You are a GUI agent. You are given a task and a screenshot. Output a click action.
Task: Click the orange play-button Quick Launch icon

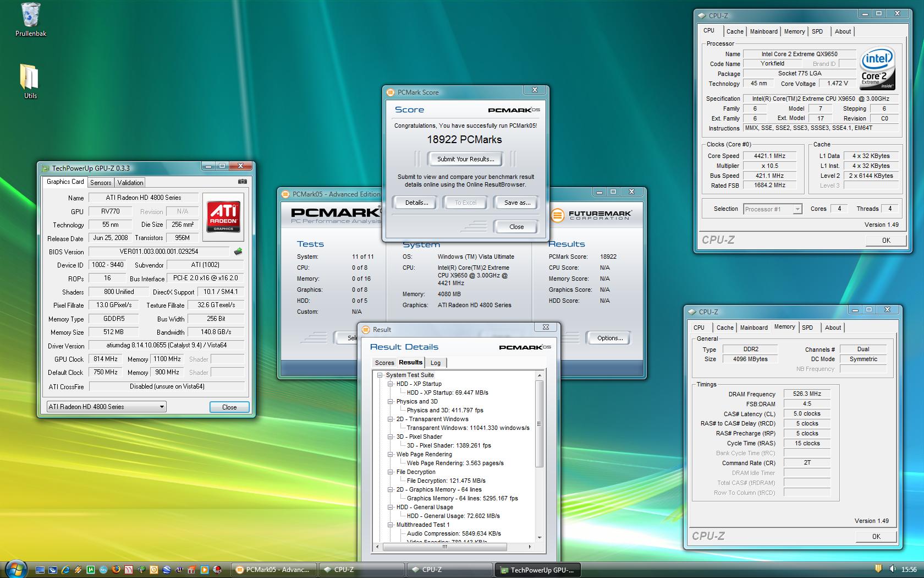pyautogui.click(x=205, y=570)
